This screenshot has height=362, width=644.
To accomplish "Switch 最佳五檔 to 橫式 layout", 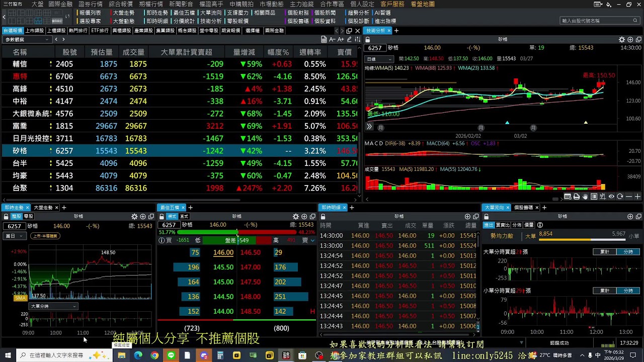I will 172,217.
